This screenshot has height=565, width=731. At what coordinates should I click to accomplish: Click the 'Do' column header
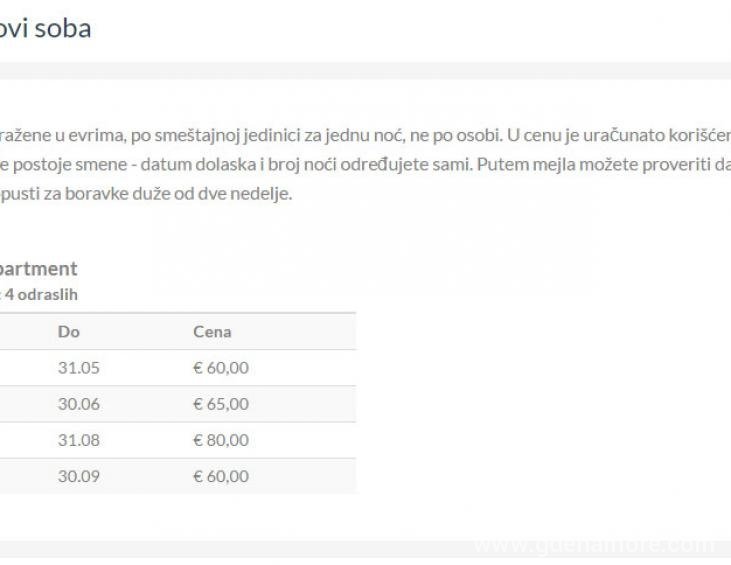(x=68, y=331)
